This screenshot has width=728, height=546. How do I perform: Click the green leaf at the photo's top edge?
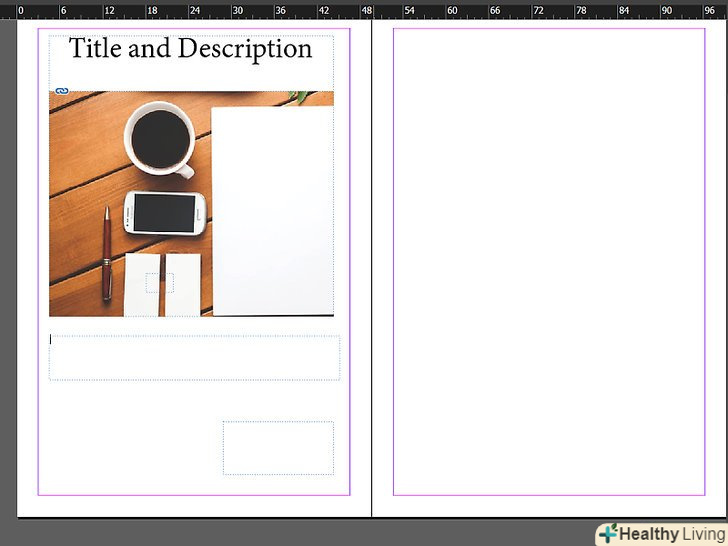click(298, 97)
